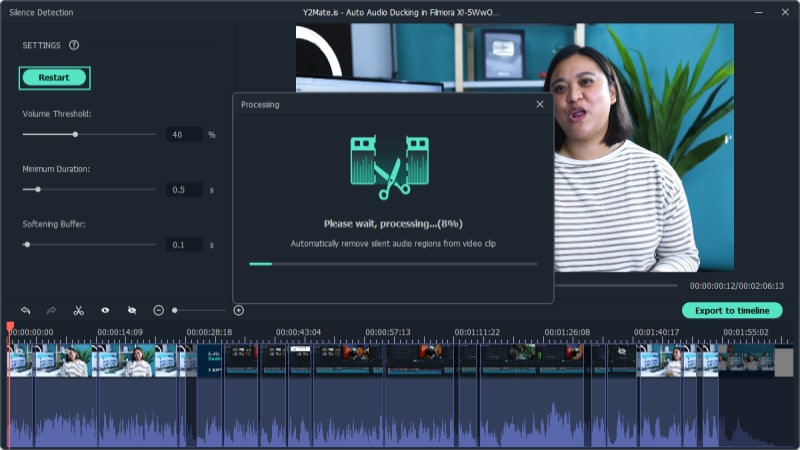800x450 pixels.
Task: Minimize the Silence Detection window
Action: click(759, 12)
